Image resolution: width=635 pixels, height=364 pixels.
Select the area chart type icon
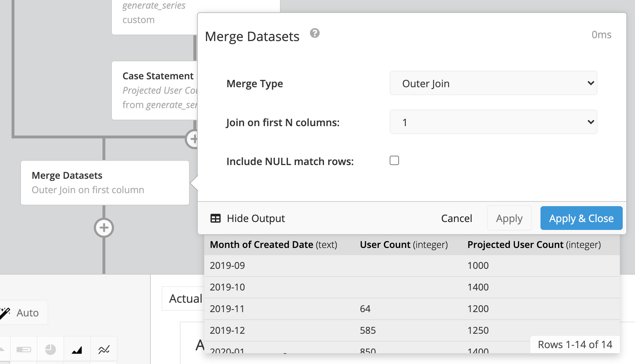(x=77, y=350)
